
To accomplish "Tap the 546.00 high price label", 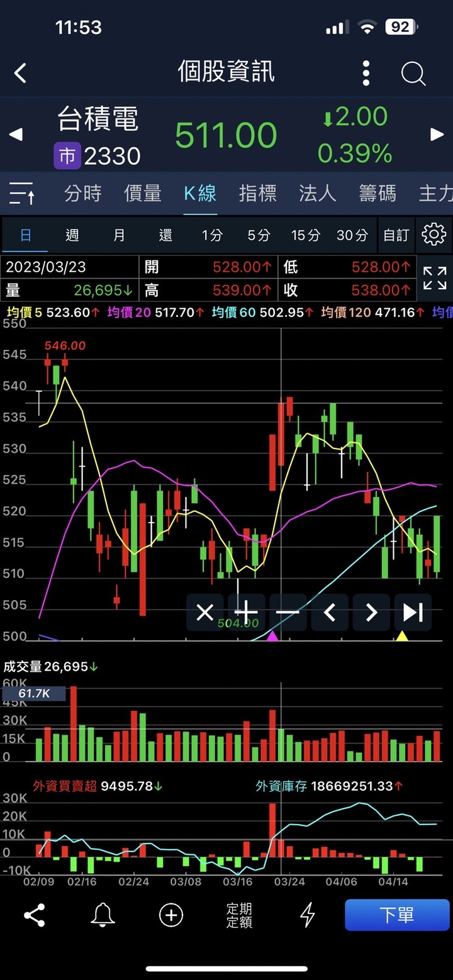I will pos(65,345).
